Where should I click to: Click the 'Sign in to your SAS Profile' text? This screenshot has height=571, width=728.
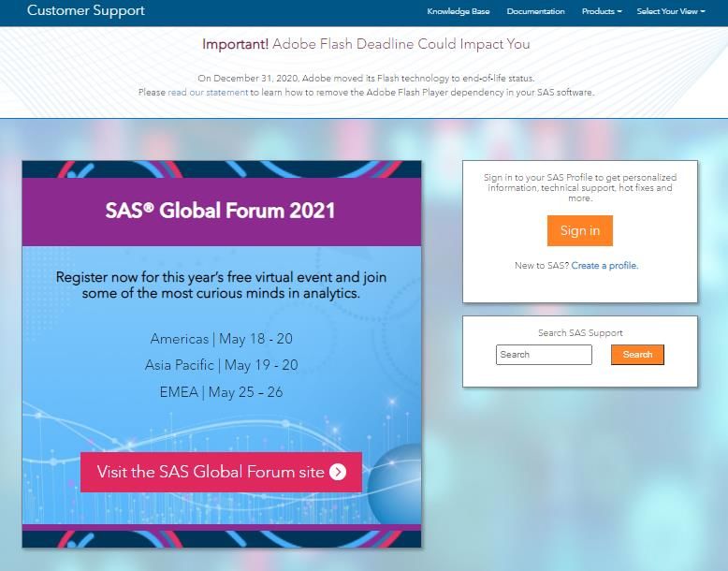[580, 188]
